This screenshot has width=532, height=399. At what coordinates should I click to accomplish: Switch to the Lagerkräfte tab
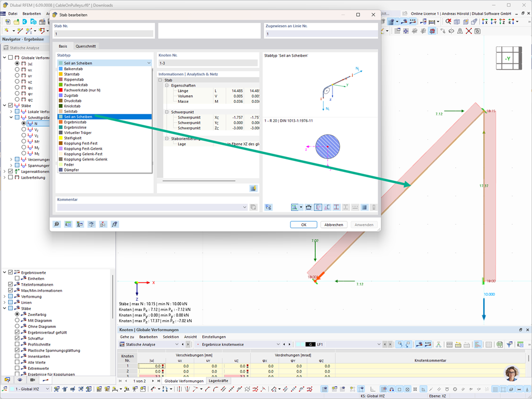click(x=218, y=381)
